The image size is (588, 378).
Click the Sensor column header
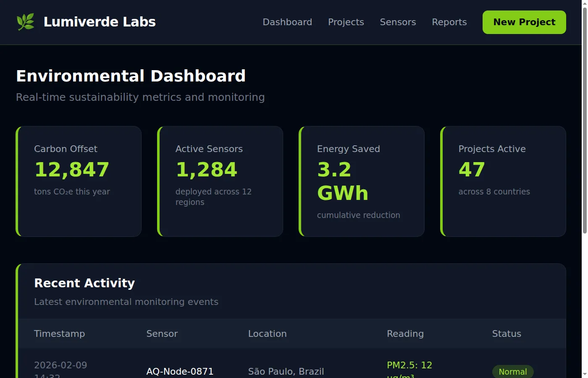pyautogui.click(x=162, y=333)
